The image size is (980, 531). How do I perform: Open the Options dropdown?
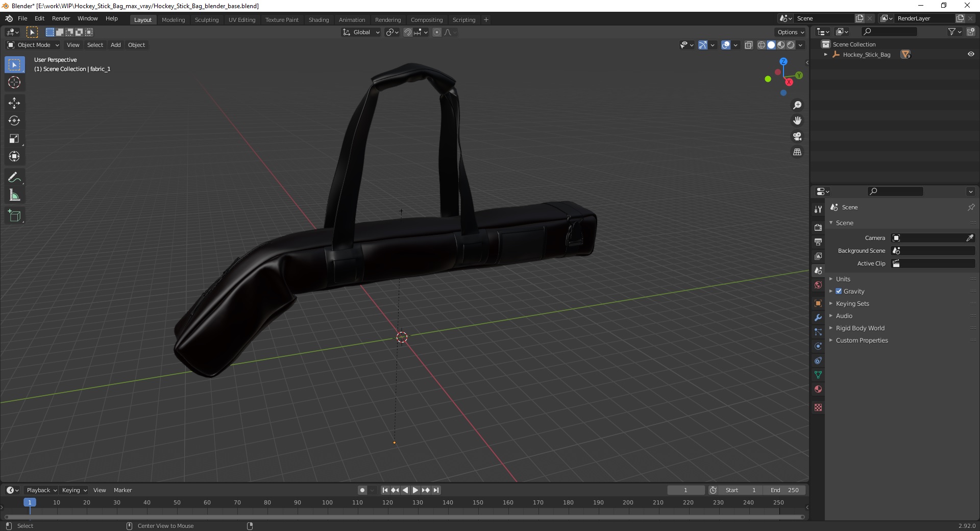(791, 32)
